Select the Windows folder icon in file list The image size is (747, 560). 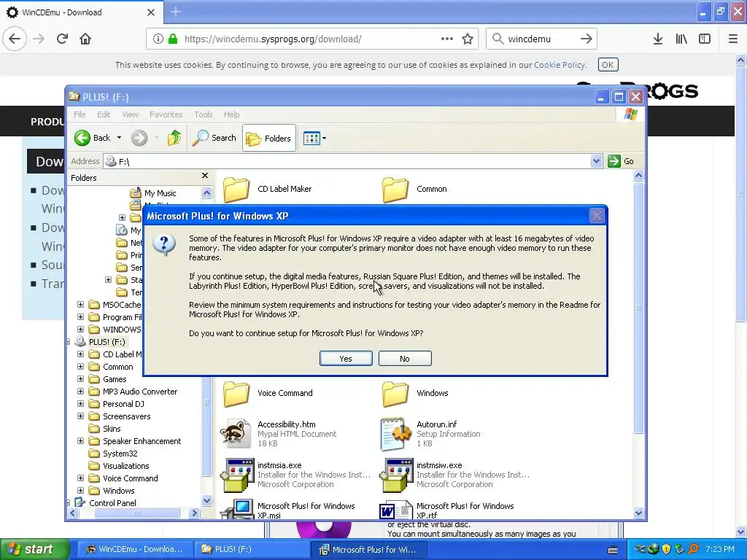coord(395,394)
